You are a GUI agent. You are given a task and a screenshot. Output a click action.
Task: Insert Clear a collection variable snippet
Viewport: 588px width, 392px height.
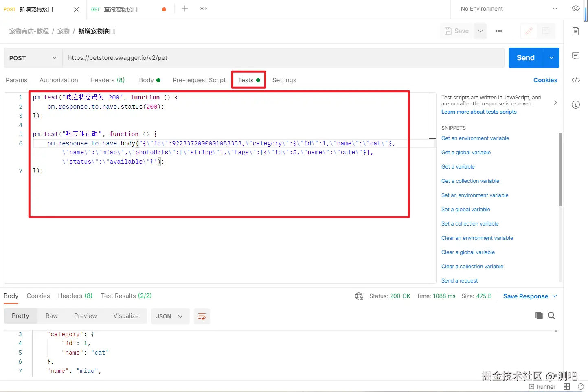(x=472, y=267)
